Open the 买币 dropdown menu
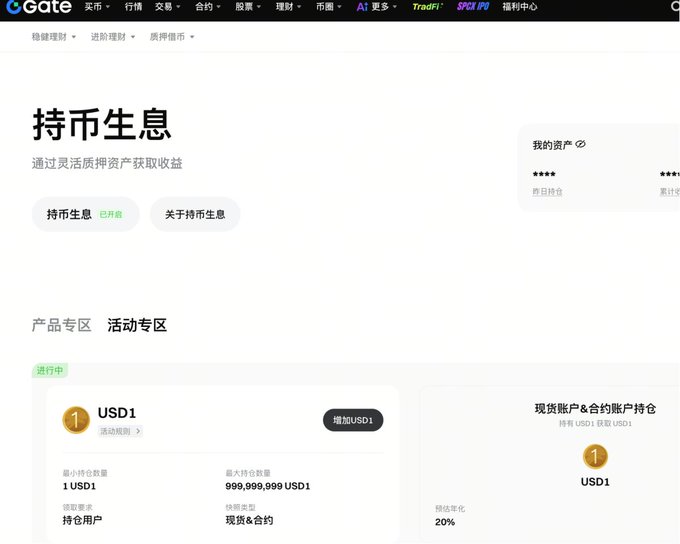 click(97, 7)
